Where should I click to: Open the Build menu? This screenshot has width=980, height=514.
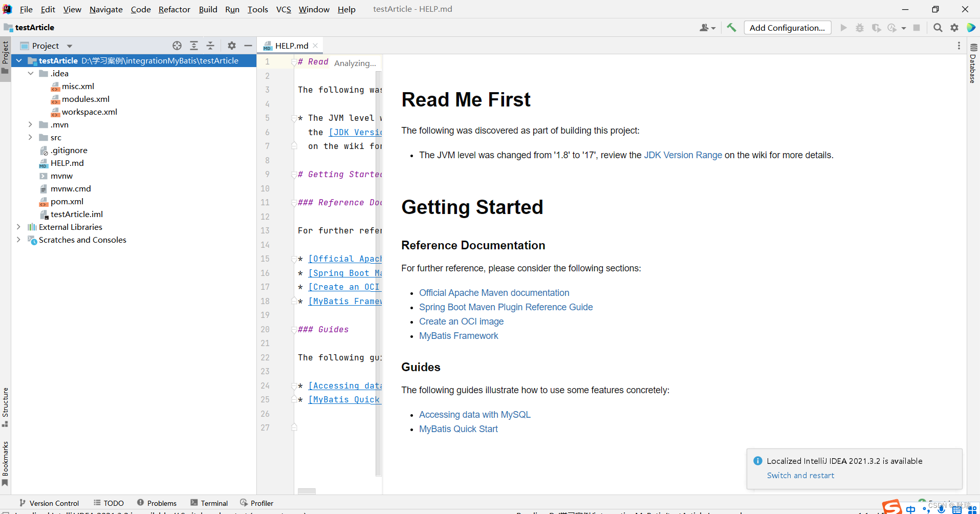[x=208, y=9]
